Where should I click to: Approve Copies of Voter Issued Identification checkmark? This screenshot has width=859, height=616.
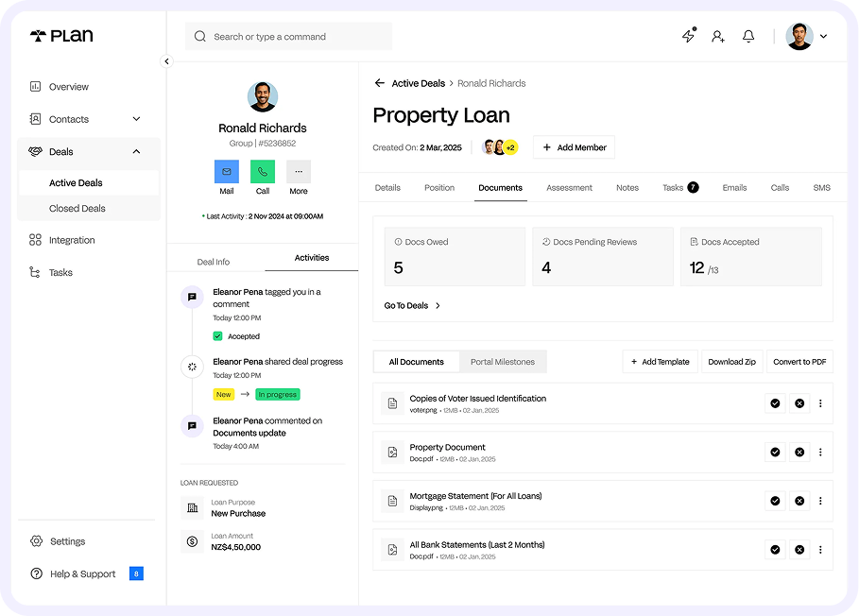click(x=775, y=403)
